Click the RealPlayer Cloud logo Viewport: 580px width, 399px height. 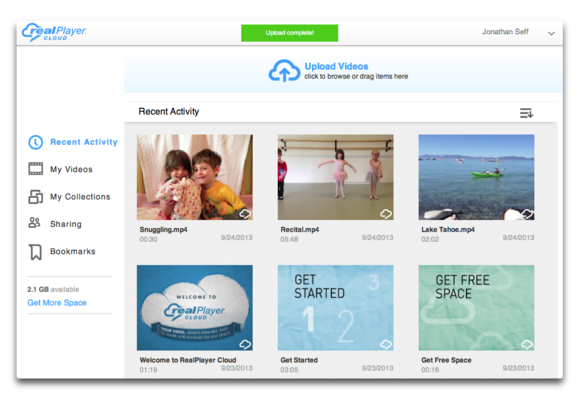54,32
